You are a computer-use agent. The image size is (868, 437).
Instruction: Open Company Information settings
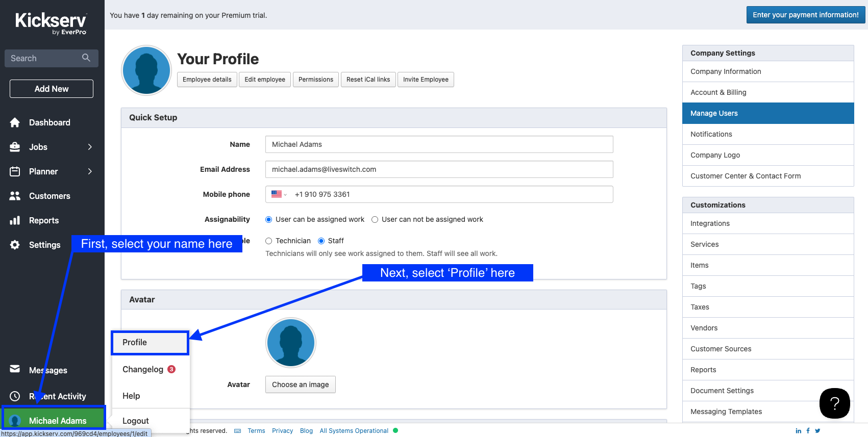pos(768,71)
